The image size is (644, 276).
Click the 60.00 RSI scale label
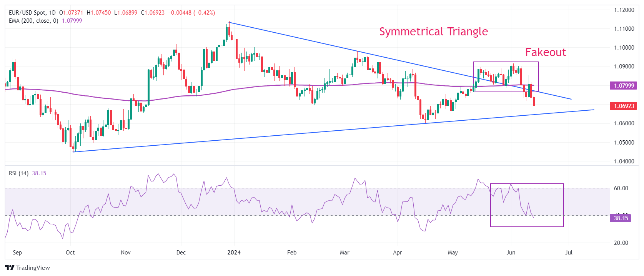point(621,188)
